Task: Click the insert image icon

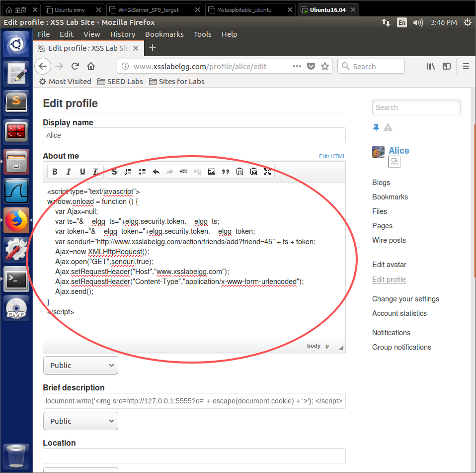Action: point(212,172)
